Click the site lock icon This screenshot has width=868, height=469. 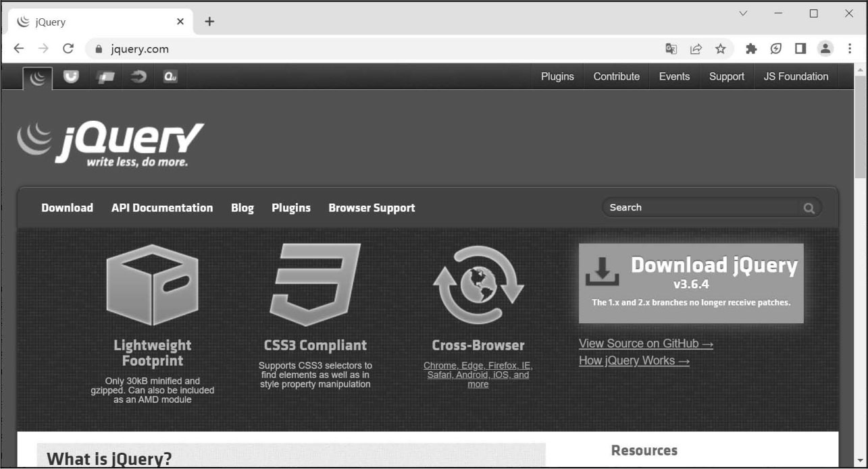pos(99,49)
